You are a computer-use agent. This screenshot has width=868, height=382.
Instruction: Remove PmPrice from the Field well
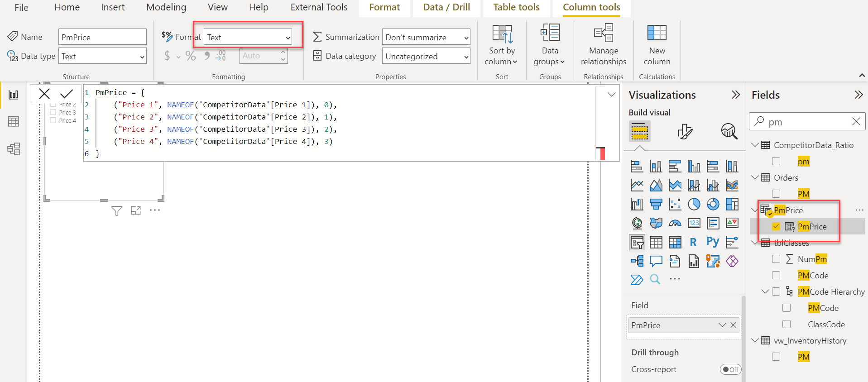point(733,325)
